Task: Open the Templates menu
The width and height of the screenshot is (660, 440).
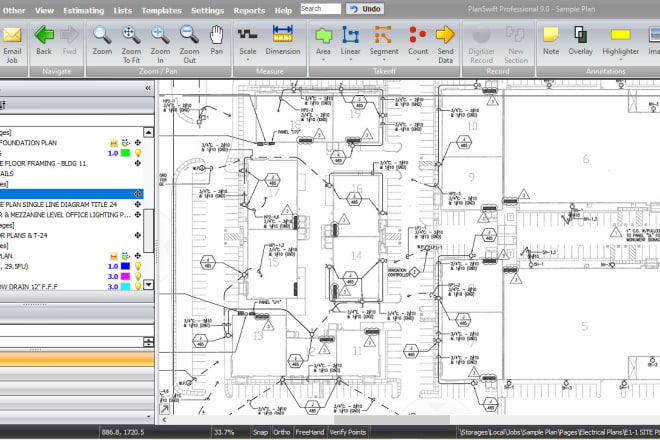Action: pyautogui.click(x=161, y=11)
